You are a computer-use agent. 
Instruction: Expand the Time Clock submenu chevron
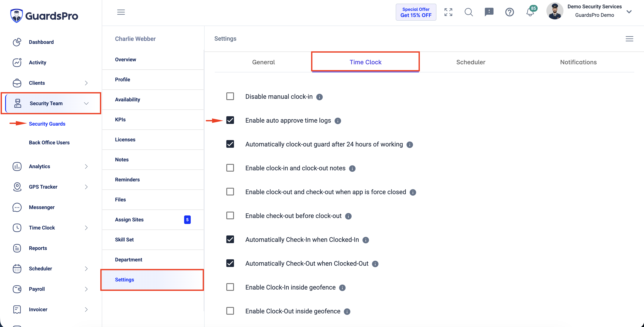pos(86,228)
